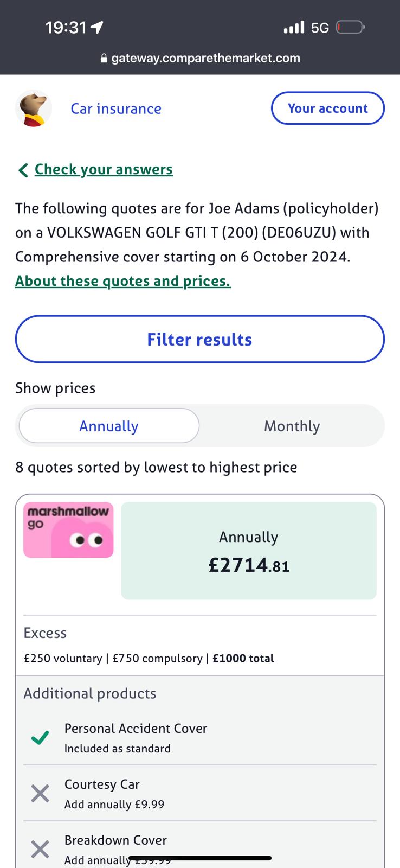Tap the padlock icon in address bar
400x868 pixels.
104,59
